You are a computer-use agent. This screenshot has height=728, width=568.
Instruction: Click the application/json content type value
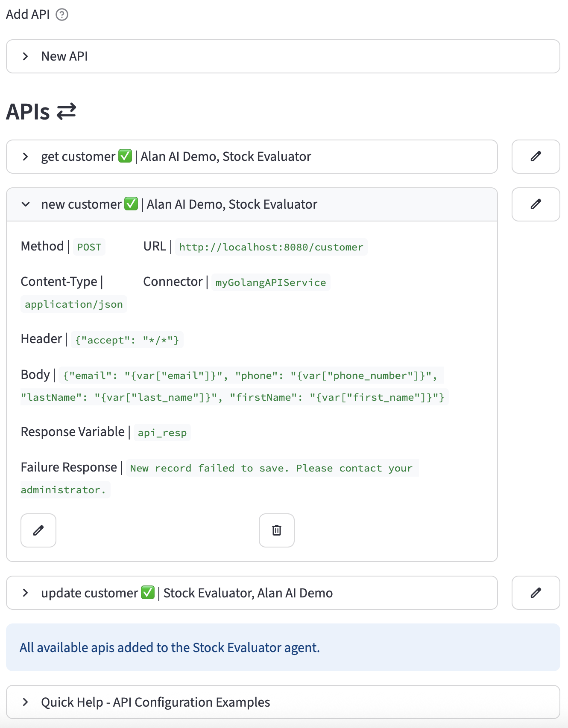(x=73, y=304)
